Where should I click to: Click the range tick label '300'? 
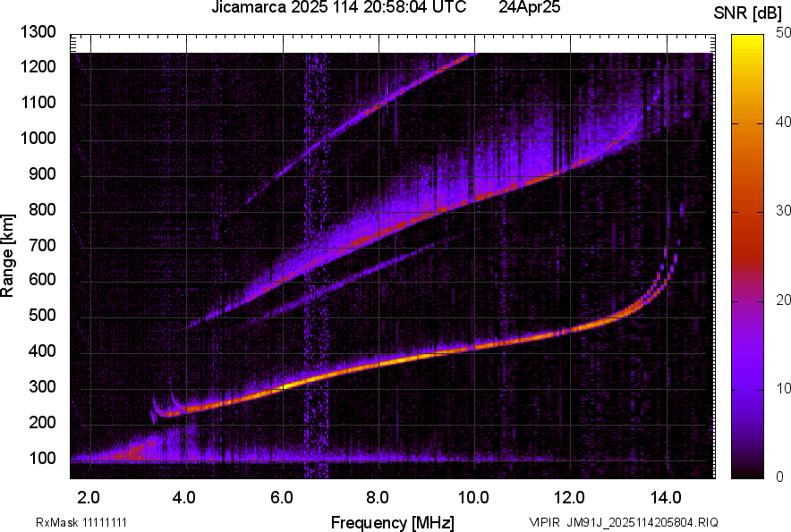click(42, 387)
